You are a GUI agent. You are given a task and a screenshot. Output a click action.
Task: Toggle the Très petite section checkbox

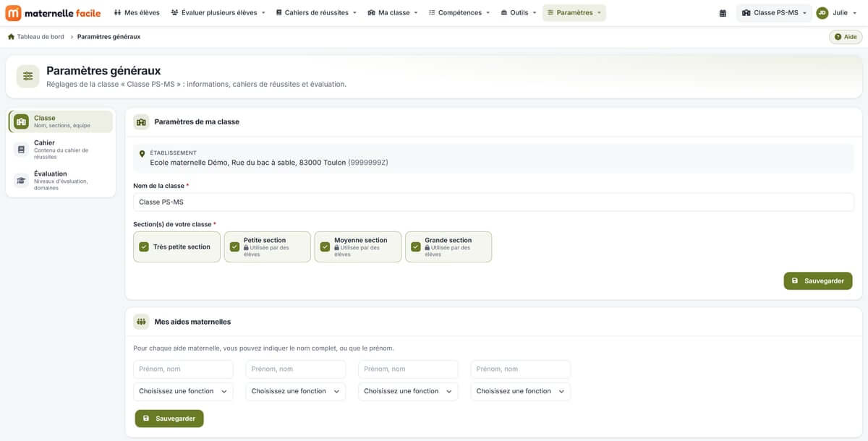point(144,247)
